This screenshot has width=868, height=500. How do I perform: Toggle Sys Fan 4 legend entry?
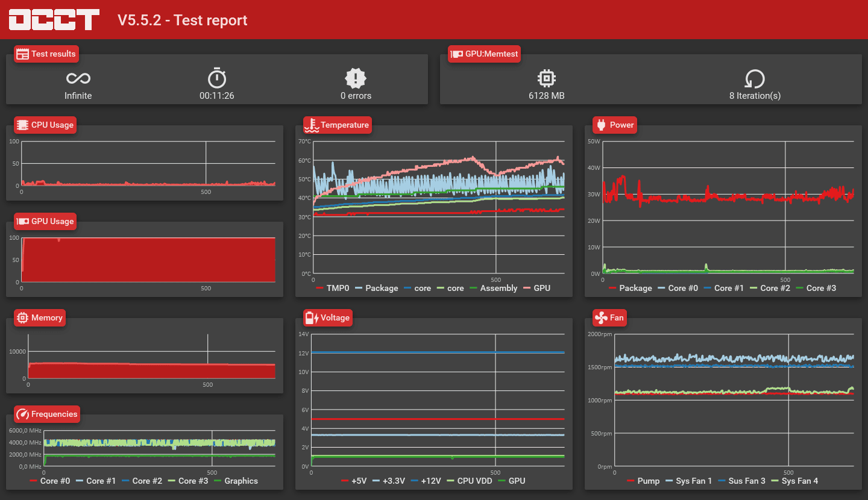click(x=793, y=481)
